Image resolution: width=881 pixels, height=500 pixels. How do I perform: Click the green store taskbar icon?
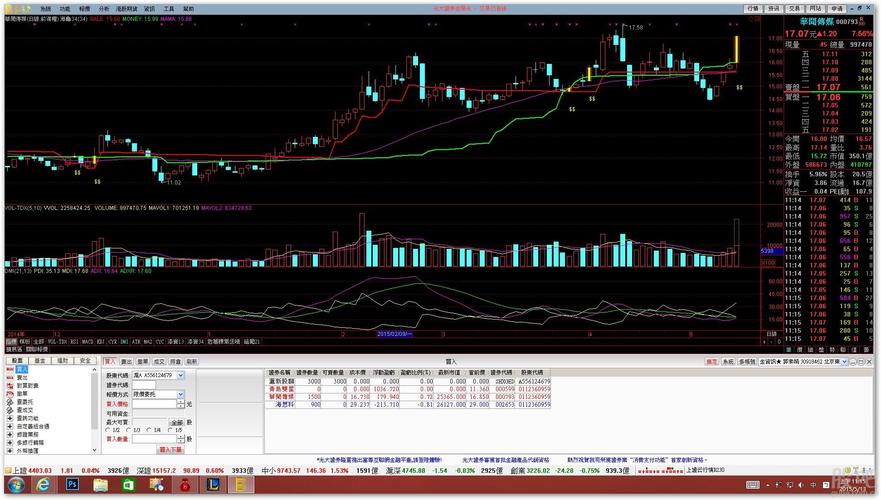[128, 484]
